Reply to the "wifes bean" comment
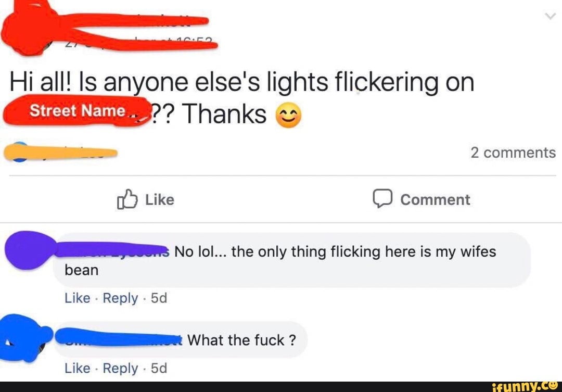The image size is (562, 392). [120, 298]
